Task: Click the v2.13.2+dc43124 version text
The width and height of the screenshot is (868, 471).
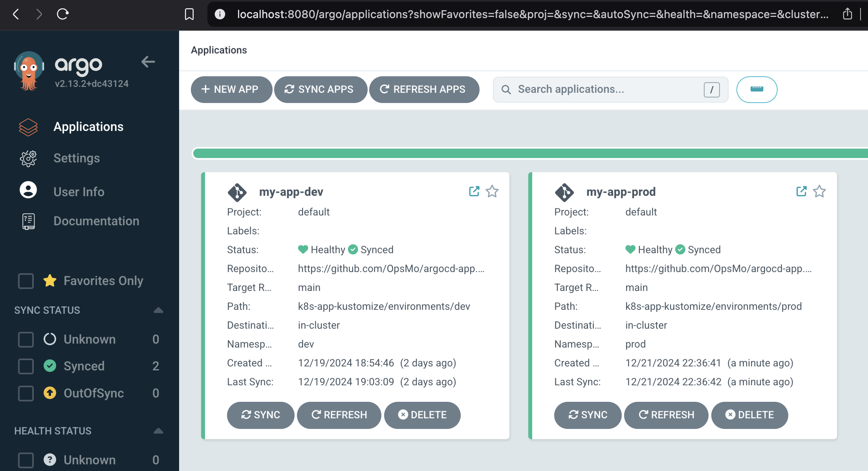Action: click(92, 84)
